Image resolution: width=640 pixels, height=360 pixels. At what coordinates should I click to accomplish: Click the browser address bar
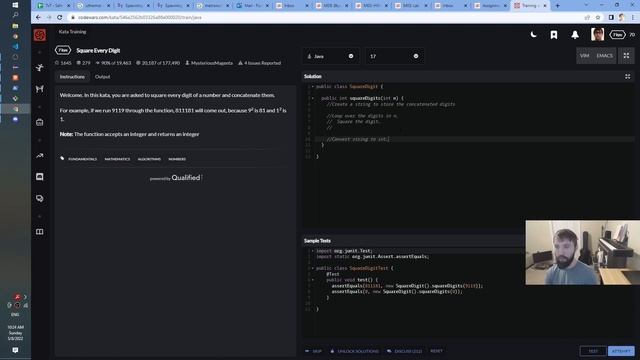coord(327,18)
